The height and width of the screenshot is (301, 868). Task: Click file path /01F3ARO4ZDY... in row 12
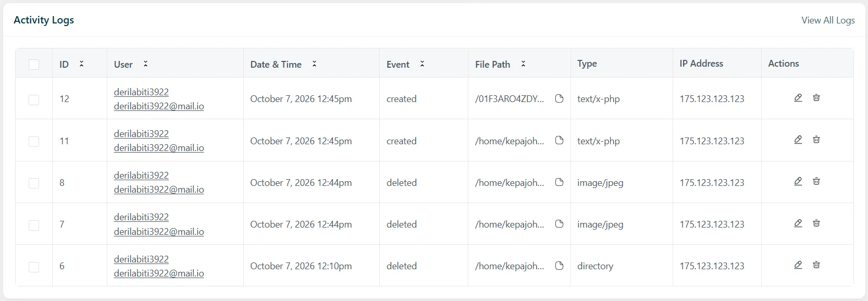pyautogui.click(x=510, y=98)
